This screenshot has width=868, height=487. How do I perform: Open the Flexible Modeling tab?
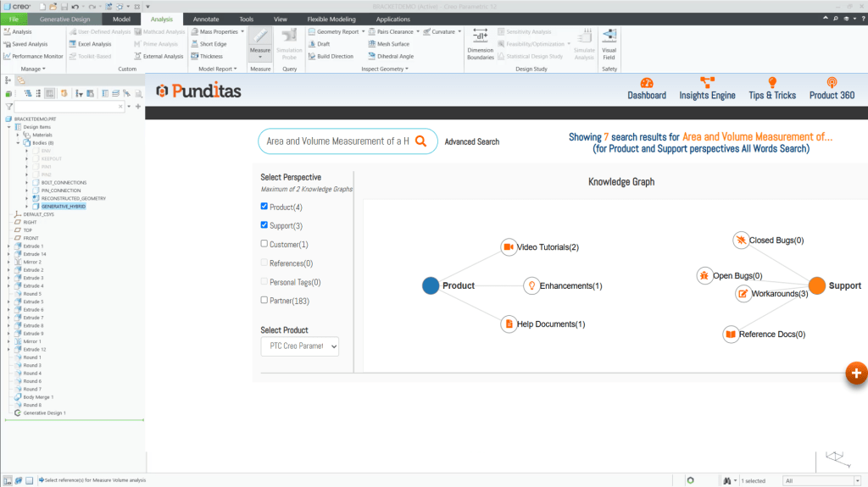[x=330, y=19]
